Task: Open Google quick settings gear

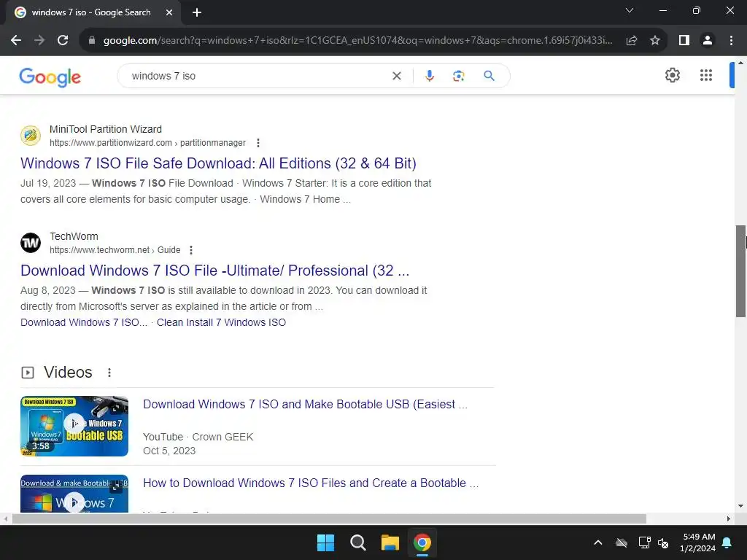Action: coord(672,75)
